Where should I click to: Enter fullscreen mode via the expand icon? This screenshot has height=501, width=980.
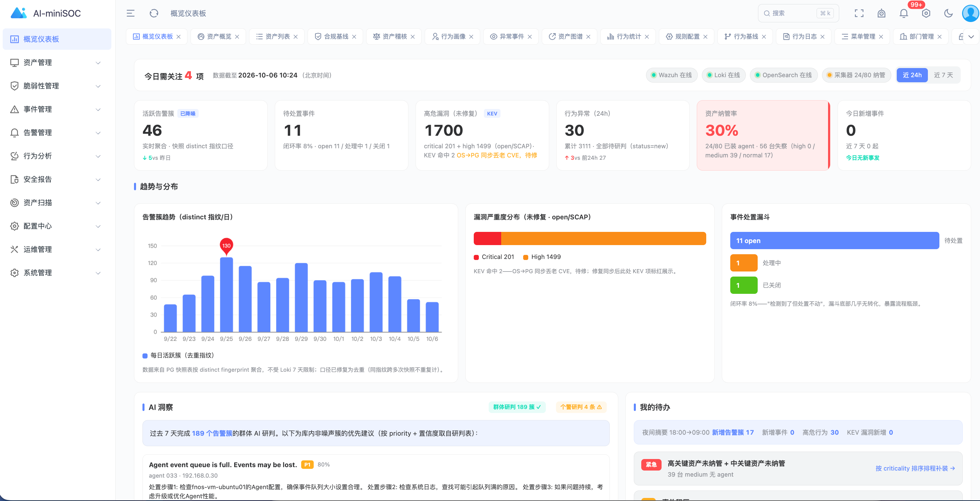coord(859,13)
